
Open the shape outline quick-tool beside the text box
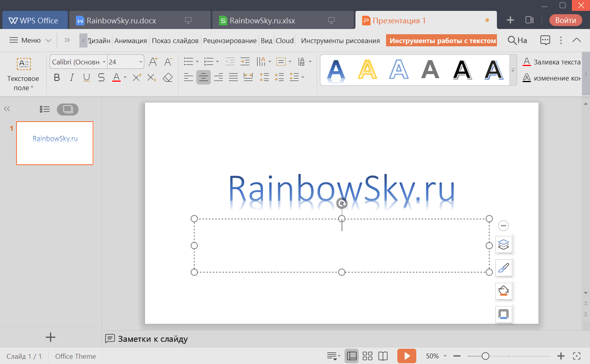pyautogui.click(x=503, y=314)
